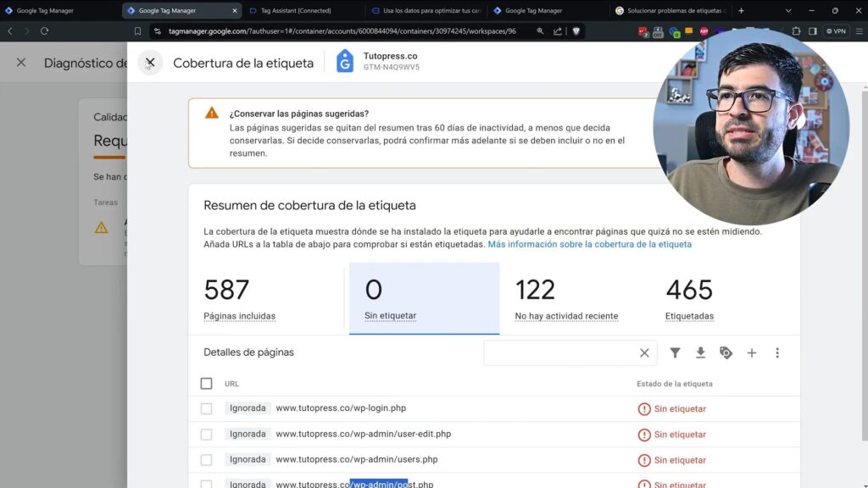Viewport: 868px width, 488px height.
Task: Reload the browser page
Action: (x=44, y=31)
